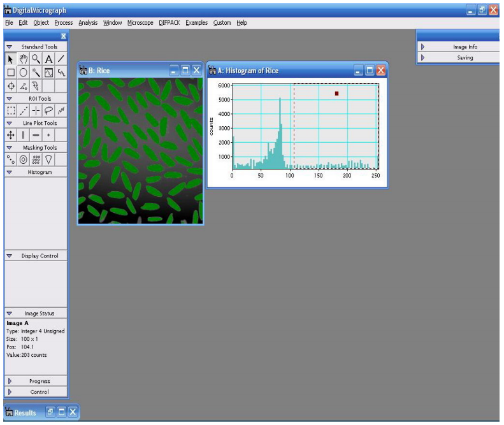Select the magnifying glass zoom tool

(x=36, y=59)
